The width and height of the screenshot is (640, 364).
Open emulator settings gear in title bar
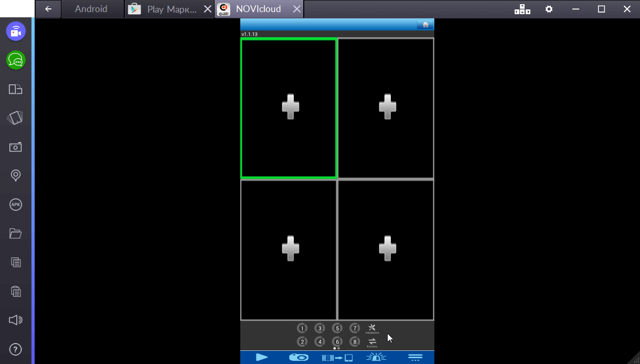tap(549, 9)
